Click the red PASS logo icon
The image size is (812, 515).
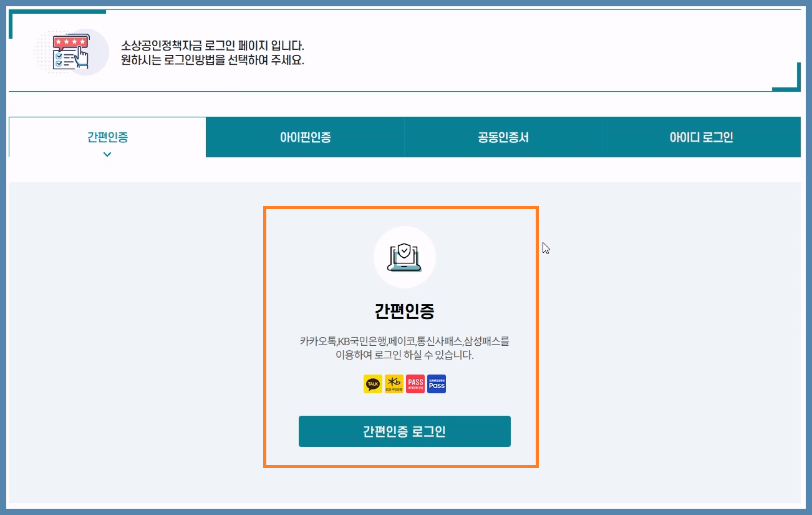tap(415, 384)
